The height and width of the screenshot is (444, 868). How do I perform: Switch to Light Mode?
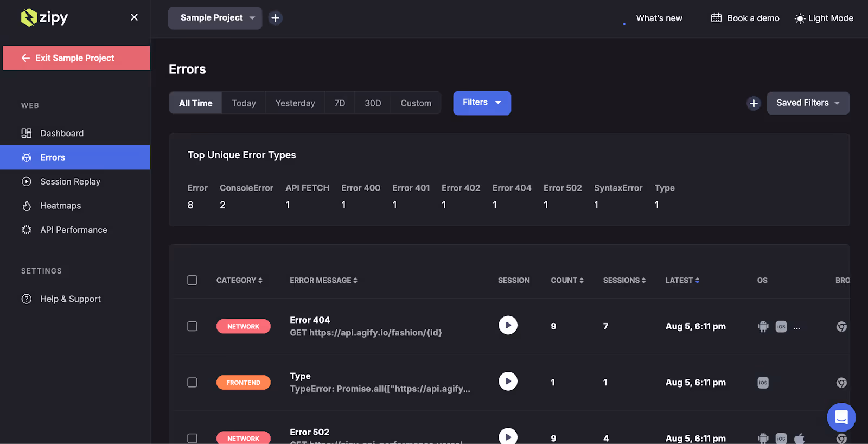coord(824,18)
